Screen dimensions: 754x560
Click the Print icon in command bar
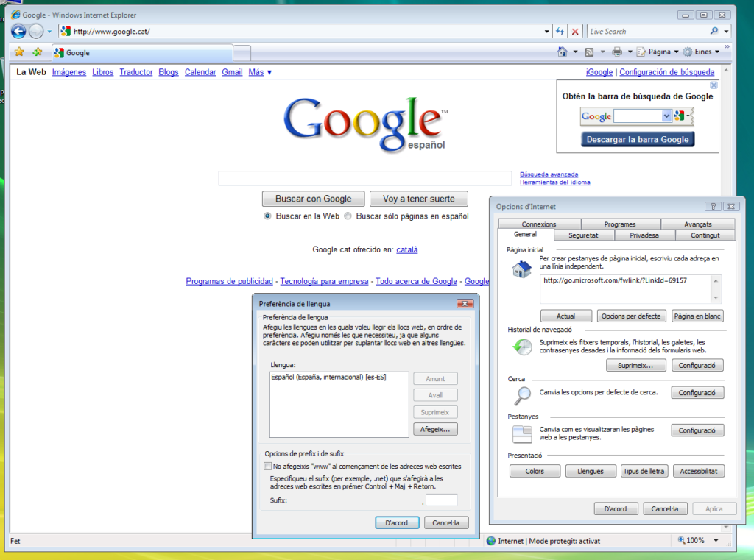click(617, 52)
